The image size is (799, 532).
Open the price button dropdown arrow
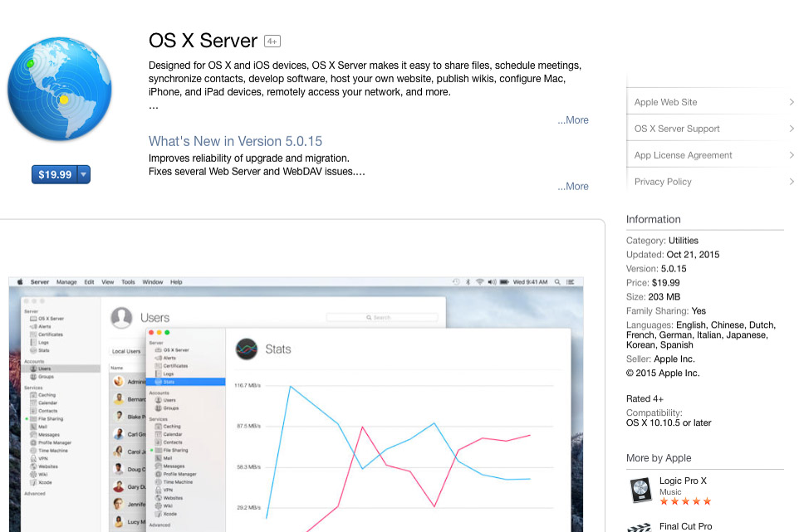tap(84, 174)
